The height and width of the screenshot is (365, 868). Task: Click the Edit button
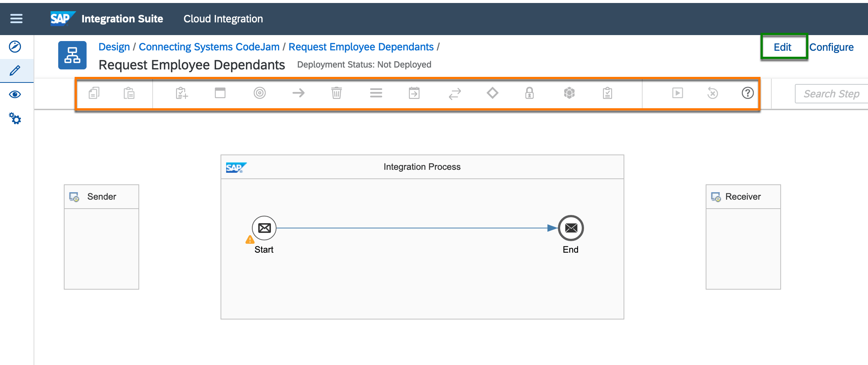tap(783, 47)
